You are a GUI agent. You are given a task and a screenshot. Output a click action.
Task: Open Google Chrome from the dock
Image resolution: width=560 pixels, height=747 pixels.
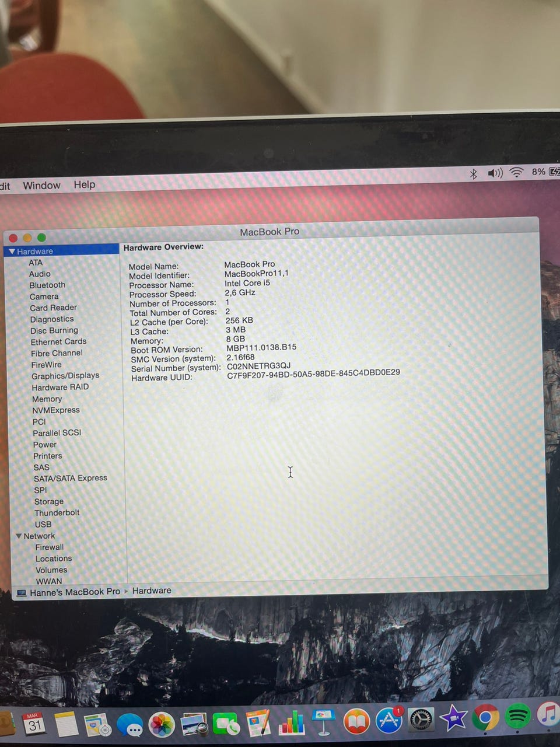pyautogui.click(x=485, y=717)
